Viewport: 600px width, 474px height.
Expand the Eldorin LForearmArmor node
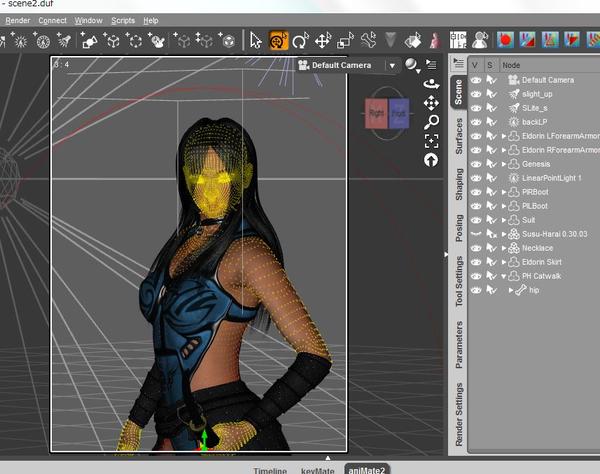pyautogui.click(x=504, y=136)
